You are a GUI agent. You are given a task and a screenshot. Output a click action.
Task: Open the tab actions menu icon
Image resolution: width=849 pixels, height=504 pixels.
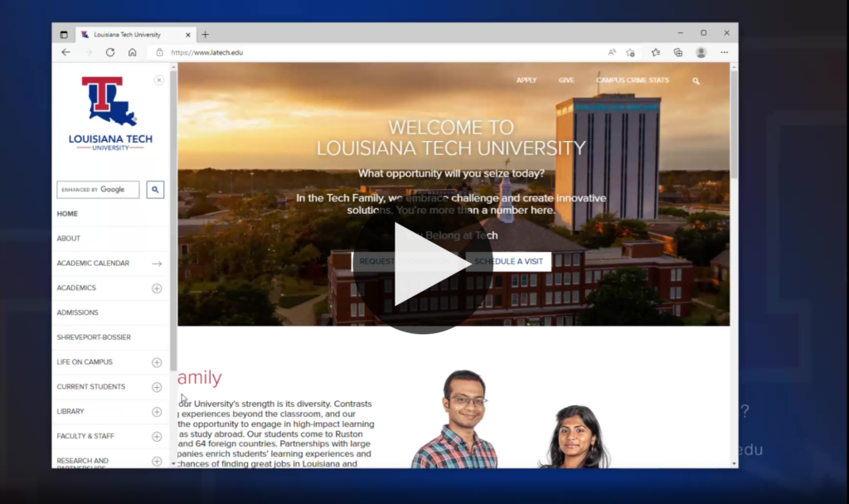pos(64,35)
